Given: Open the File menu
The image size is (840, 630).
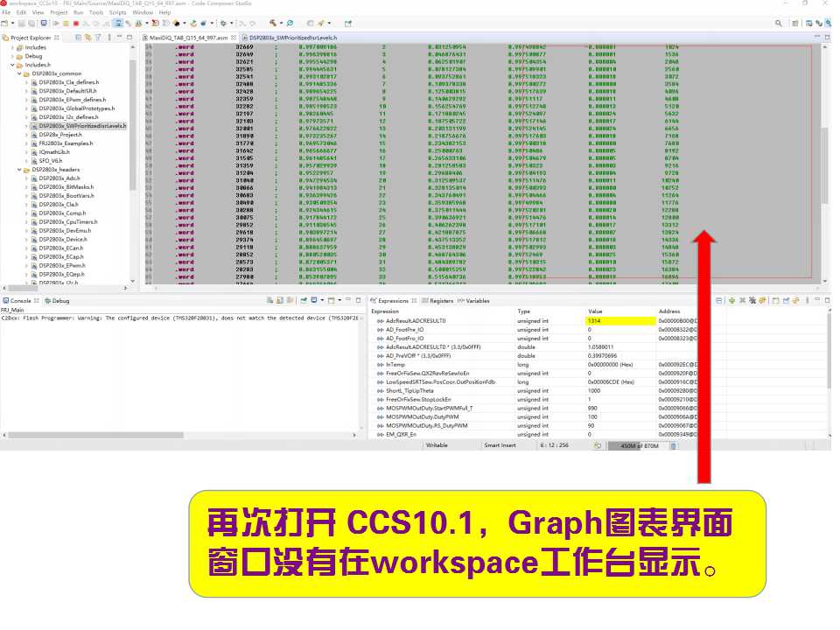Looking at the screenshot, I should (x=6, y=12).
